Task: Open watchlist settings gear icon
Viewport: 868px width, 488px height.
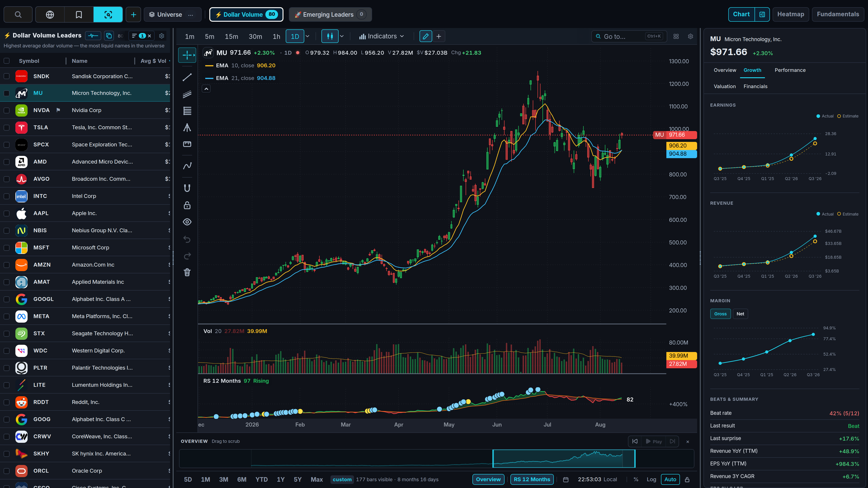Action: 161,36
